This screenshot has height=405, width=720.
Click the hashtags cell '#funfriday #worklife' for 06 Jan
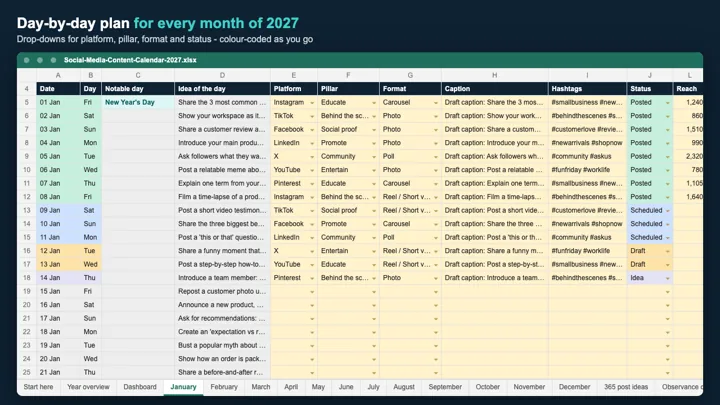click(x=587, y=170)
